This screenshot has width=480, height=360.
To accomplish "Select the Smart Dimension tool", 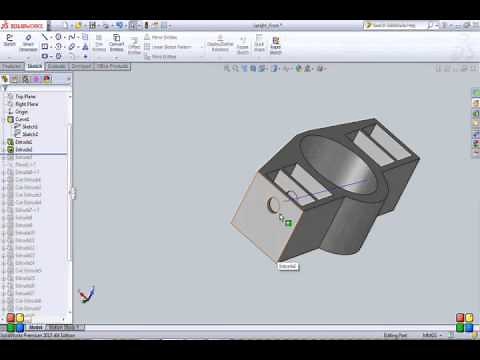I will [28, 43].
